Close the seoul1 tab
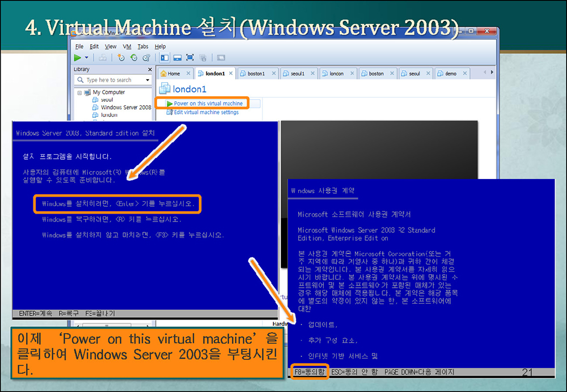 coord(313,73)
